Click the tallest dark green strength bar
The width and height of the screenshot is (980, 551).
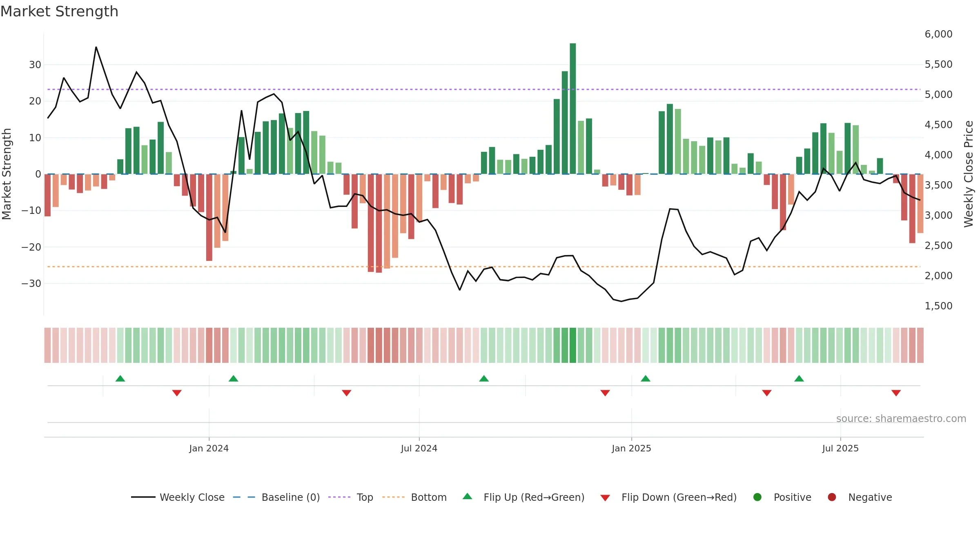coord(573,109)
